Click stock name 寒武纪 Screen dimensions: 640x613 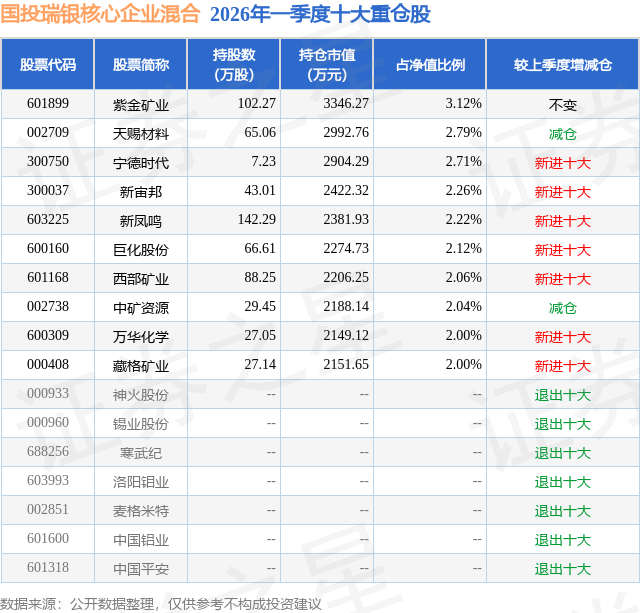141,452
